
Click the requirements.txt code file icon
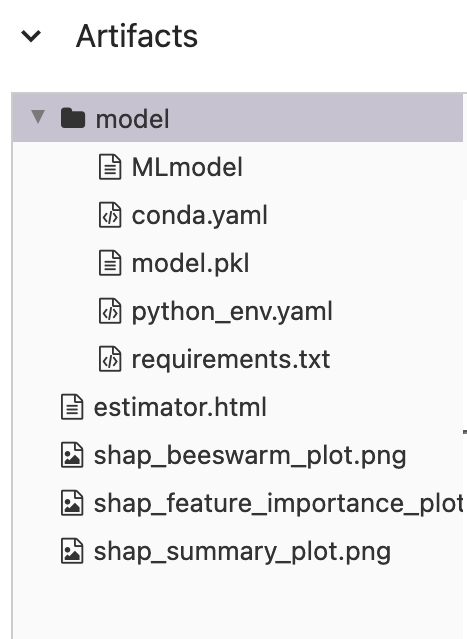110,359
